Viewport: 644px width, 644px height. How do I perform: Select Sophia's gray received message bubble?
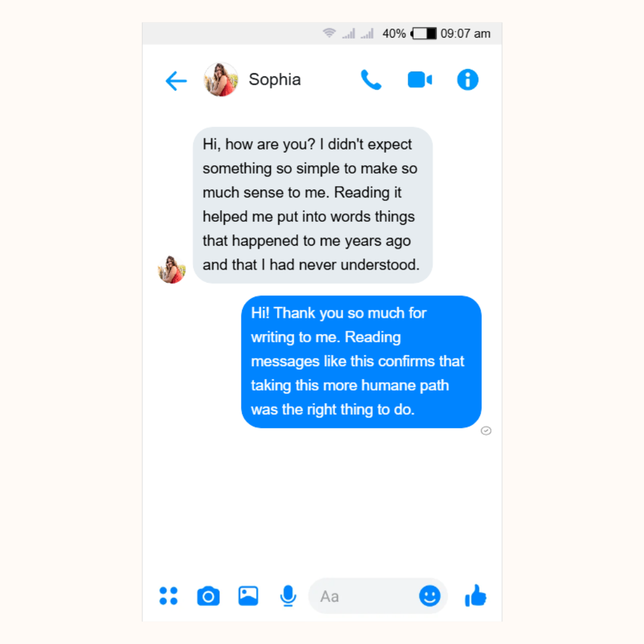click(x=312, y=205)
